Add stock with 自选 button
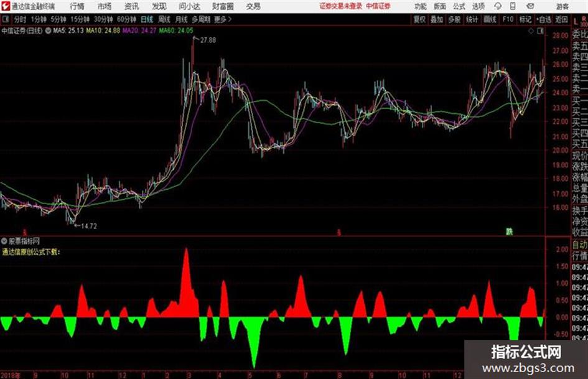This screenshot has height=379, width=588. [543, 19]
